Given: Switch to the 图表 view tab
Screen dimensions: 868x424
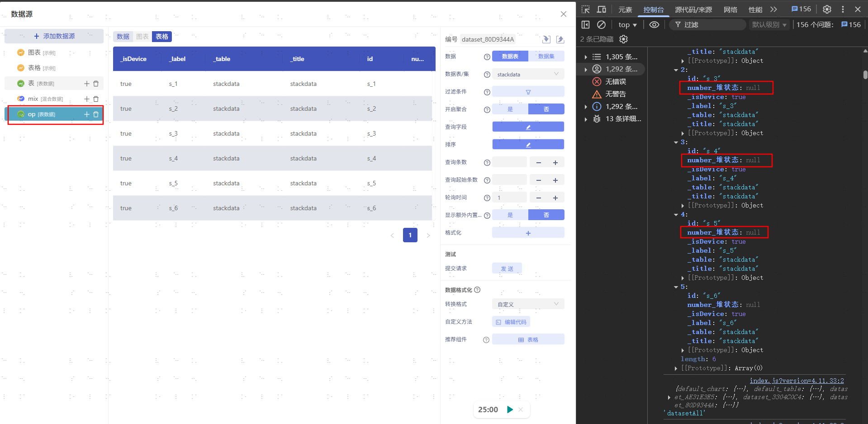Looking at the screenshot, I should click(142, 37).
